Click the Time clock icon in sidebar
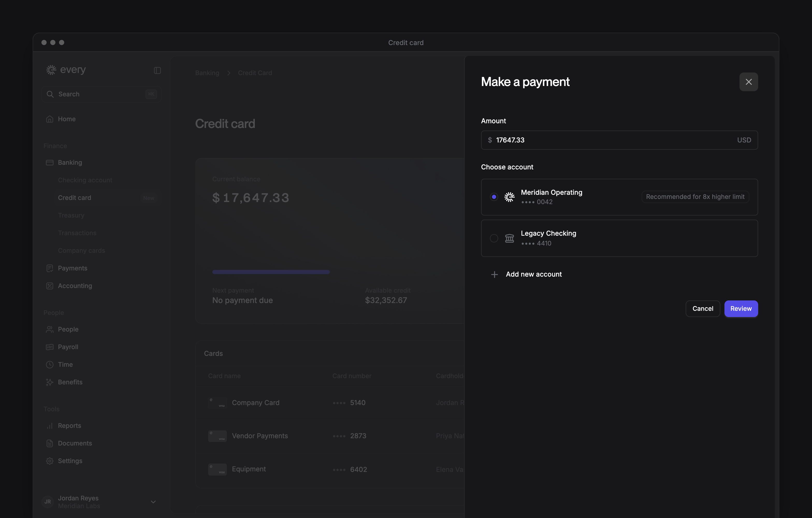Image resolution: width=812 pixels, height=518 pixels. (49, 365)
